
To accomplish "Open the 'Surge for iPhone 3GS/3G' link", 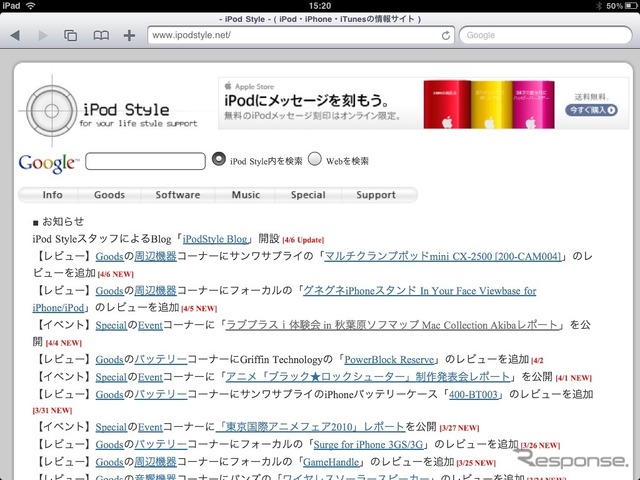I will click(368, 444).
